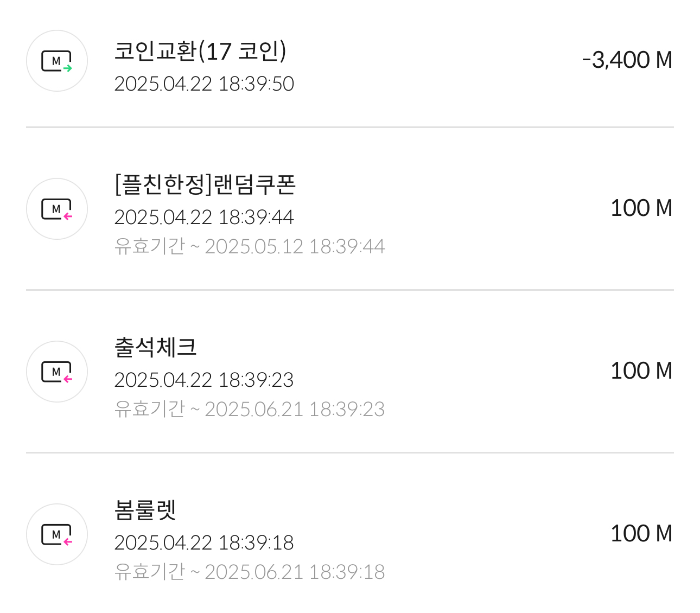The height and width of the screenshot is (613, 700).
Task: Tap the 출석체크 incoming mileage icon
Action: [x=57, y=372]
